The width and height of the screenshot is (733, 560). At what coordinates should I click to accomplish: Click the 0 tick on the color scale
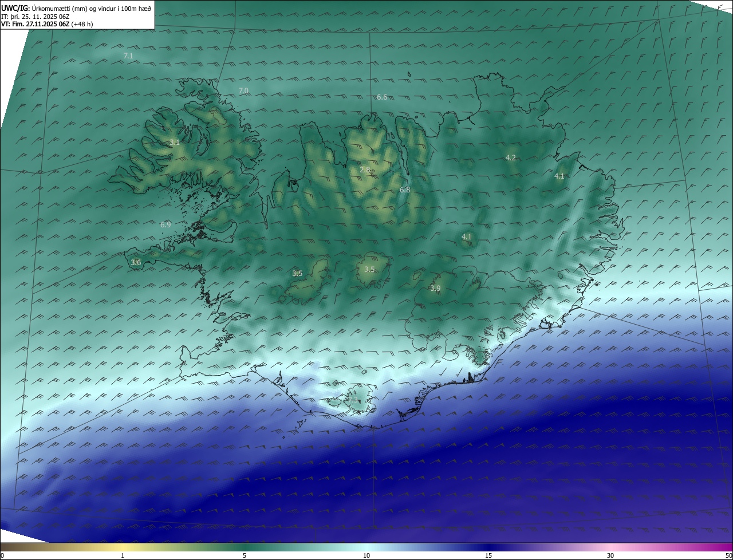pos(2,555)
